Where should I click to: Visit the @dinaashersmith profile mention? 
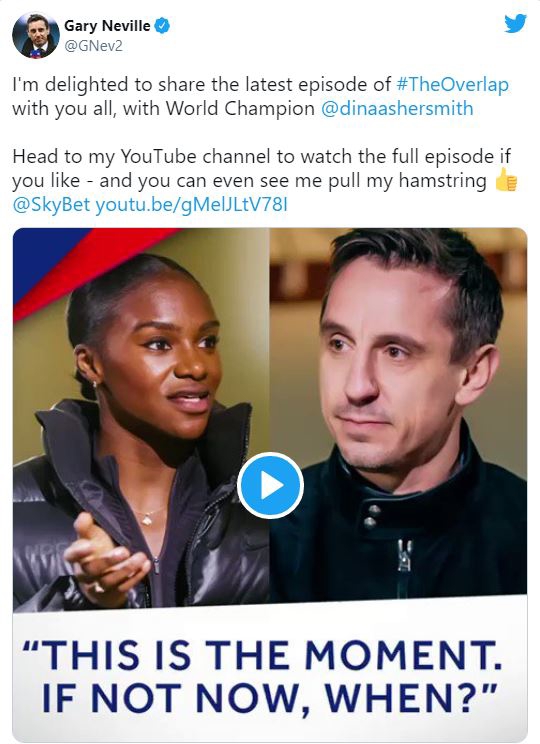coord(397,109)
